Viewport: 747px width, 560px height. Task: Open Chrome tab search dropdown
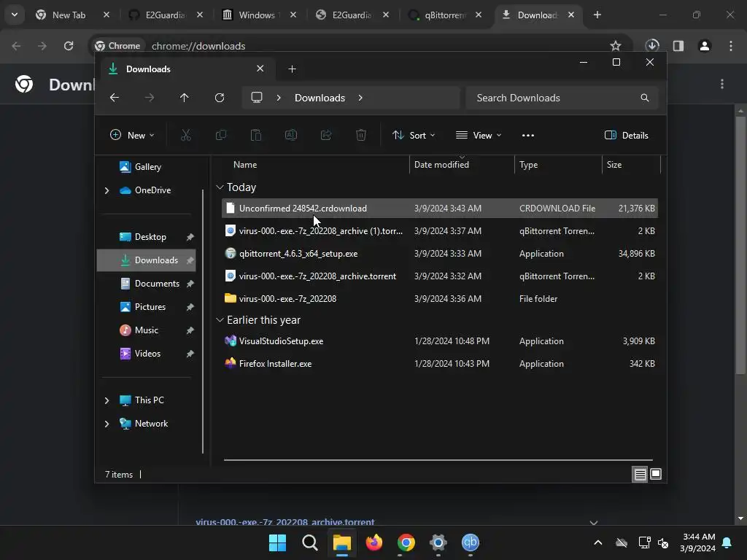(x=15, y=15)
